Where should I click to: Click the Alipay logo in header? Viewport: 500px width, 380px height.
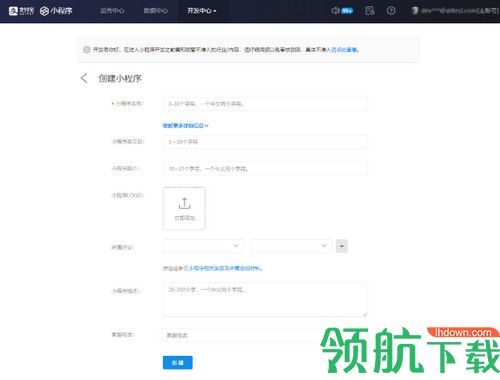[21, 11]
